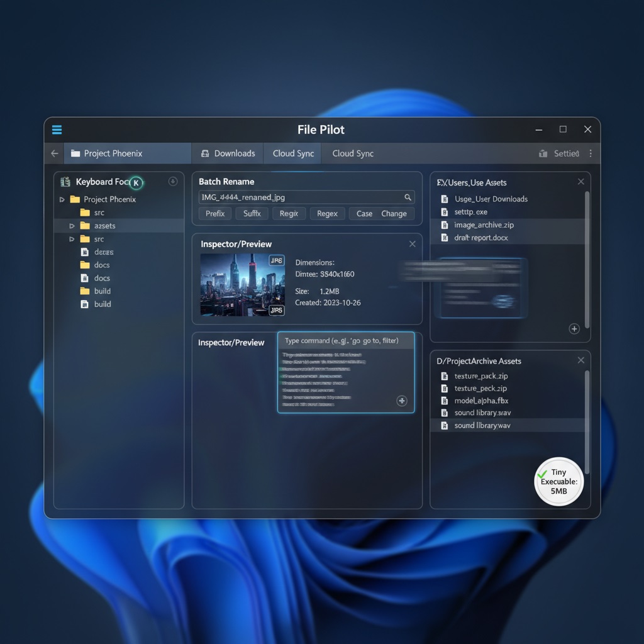Select draft report.docx file
Screen dimensions: 644x644
508,238
